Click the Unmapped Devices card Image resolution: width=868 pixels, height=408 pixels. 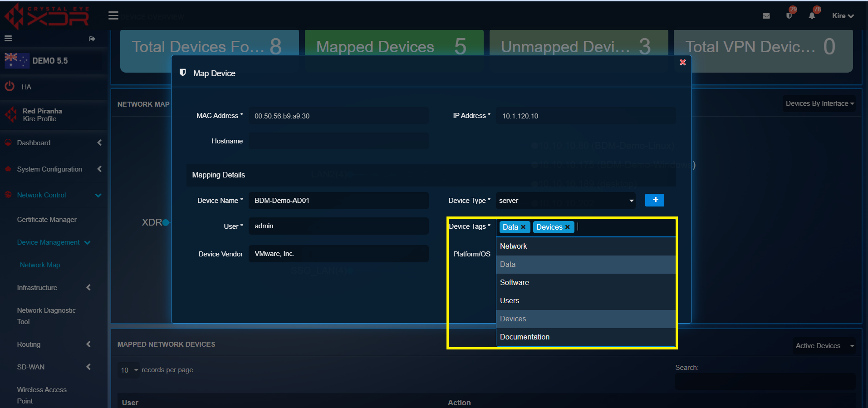pos(579,51)
